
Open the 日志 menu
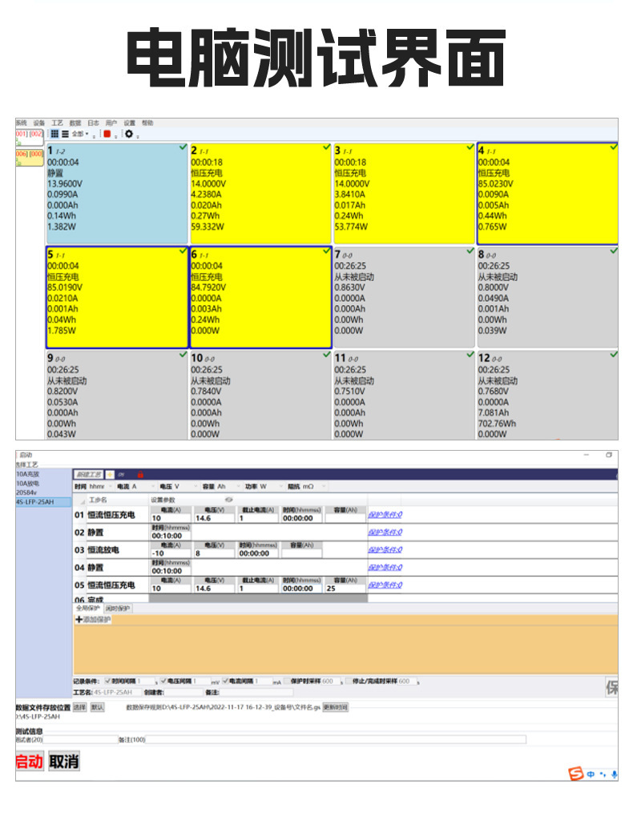[93, 123]
